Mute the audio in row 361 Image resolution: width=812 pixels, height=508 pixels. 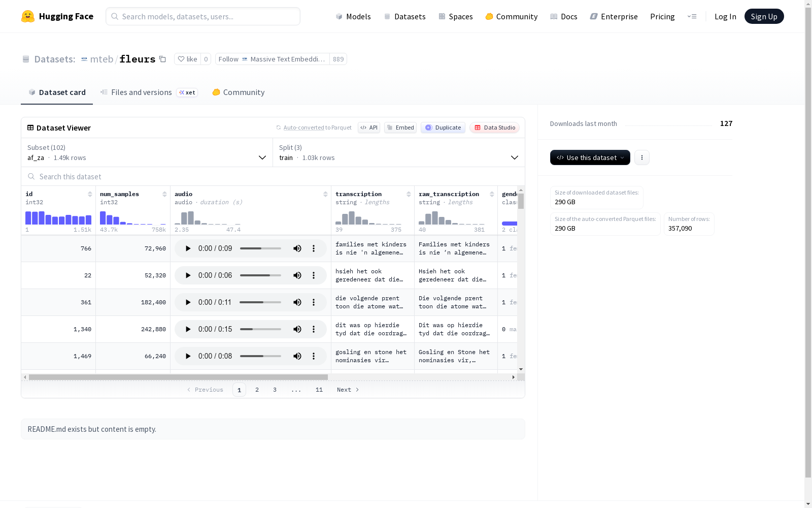pyautogui.click(x=297, y=302)
